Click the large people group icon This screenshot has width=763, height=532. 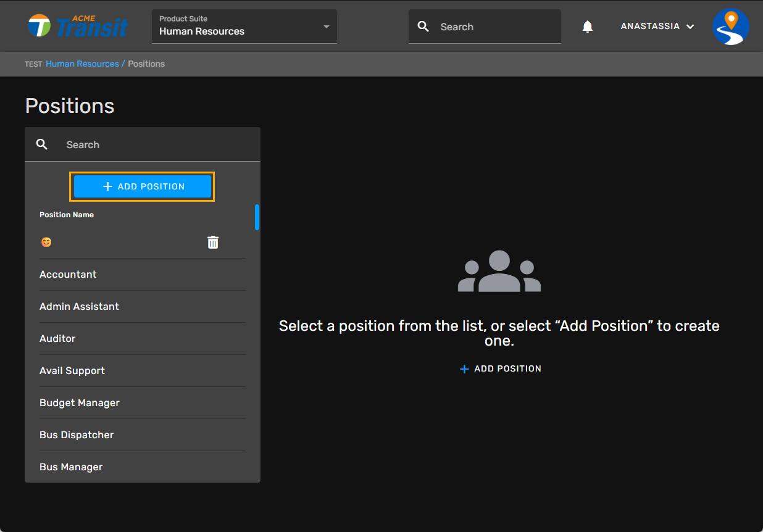coord(499,272)
